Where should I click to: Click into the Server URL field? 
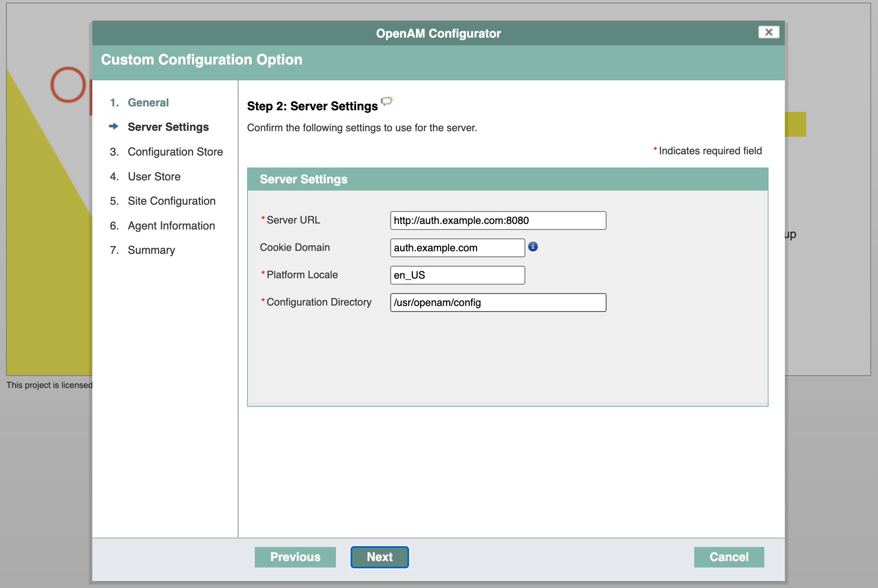pyautogui.click(x=498, y=220)
